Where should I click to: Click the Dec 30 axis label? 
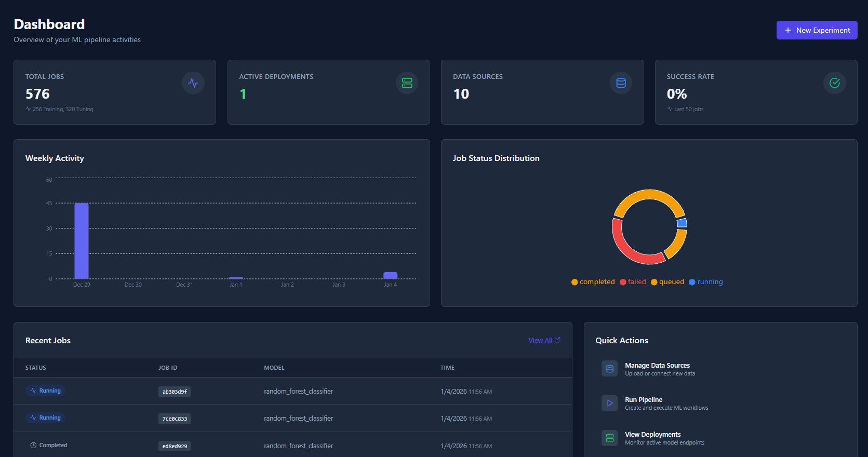point(133,285)
